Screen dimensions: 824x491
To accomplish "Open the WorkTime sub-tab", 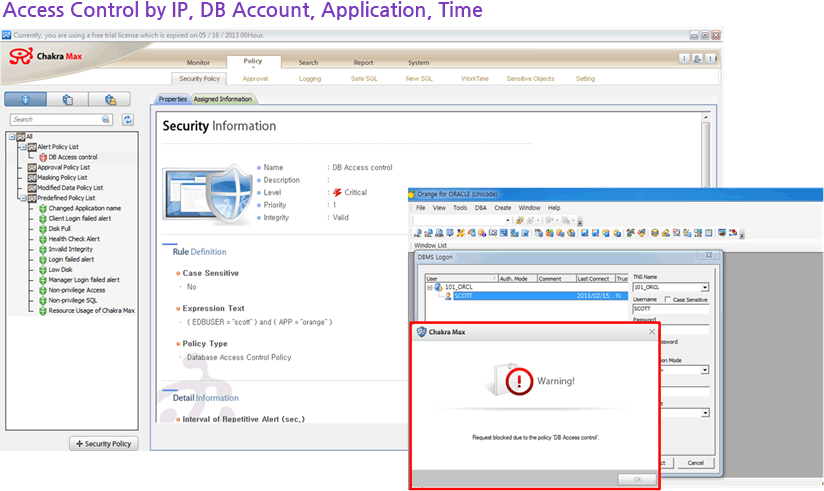I will point(475,79).
